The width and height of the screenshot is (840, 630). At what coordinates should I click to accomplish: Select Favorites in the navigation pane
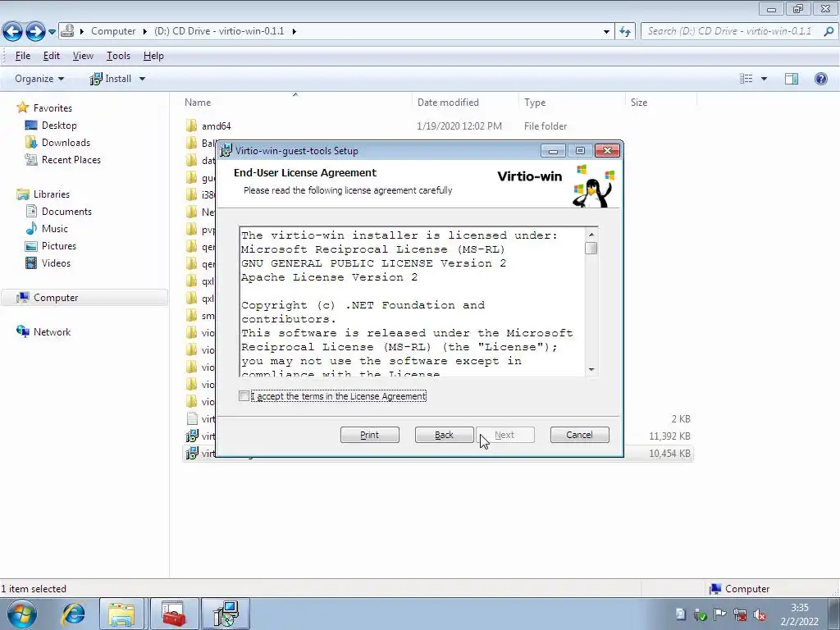[52, 108]
